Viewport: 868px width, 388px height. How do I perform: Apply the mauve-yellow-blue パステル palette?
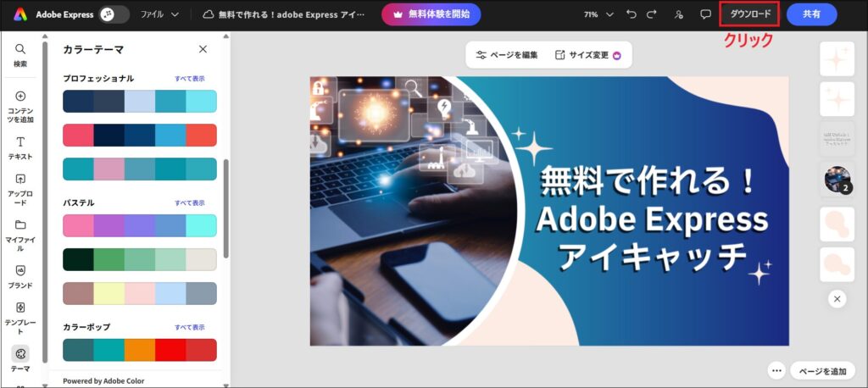pyautogui.click(x=140, y=293)
